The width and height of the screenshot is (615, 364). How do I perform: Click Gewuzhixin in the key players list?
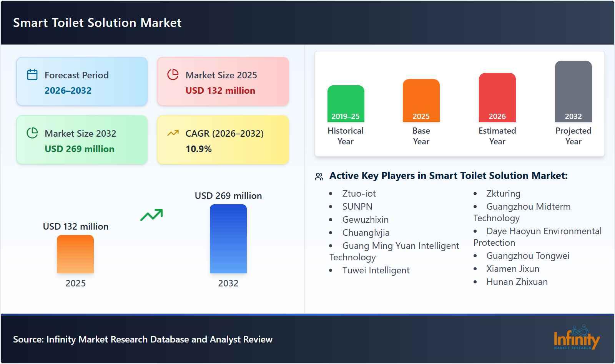pyautogui.click(x=366, y=220)
